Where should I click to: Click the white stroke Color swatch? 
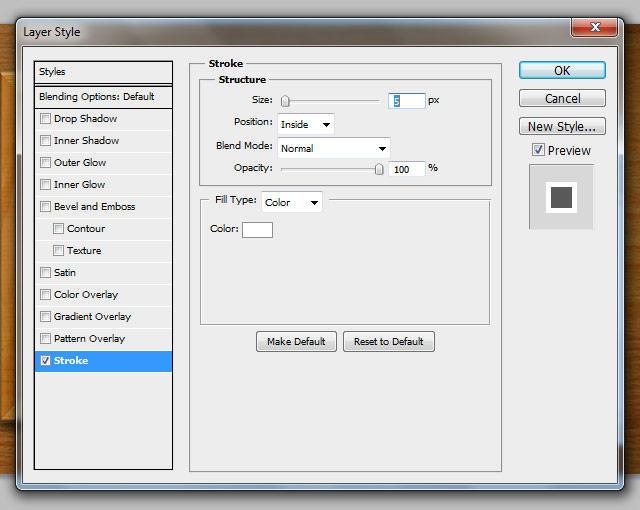pyautogui.click(x=257, y=230)
